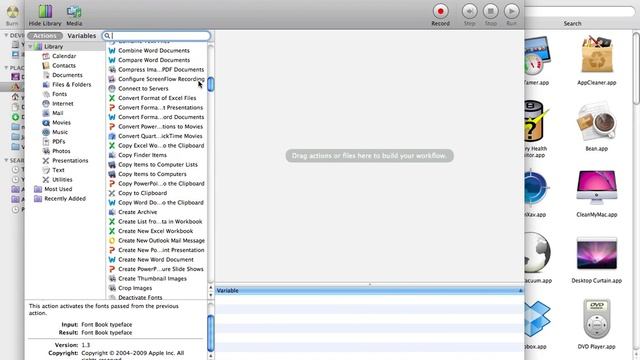Select Copy to Clipboard action

[142, 193]
